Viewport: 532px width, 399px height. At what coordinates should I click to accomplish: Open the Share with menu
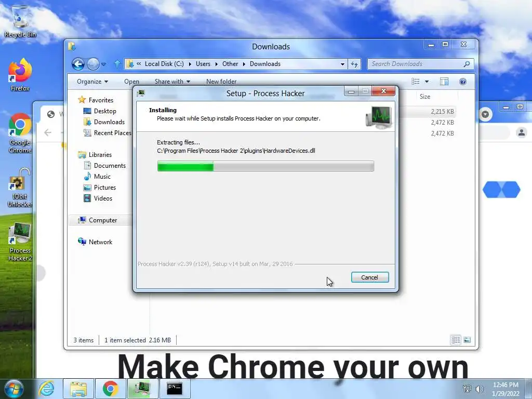pos(172,82)
